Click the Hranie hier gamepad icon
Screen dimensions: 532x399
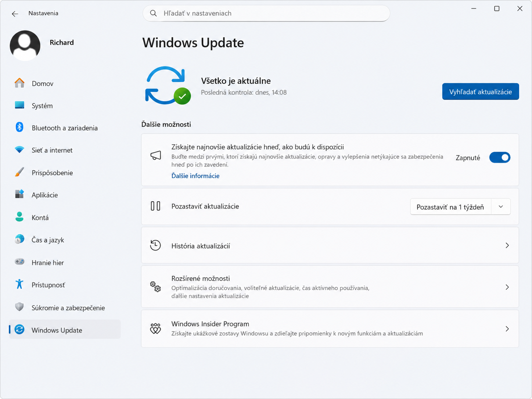[x=19, y=262]
